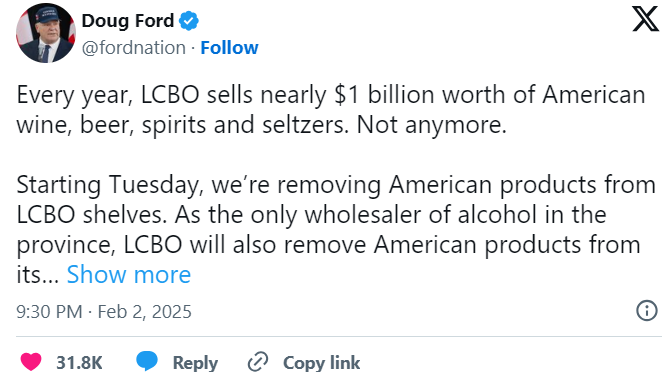Click the chain link icon
669x374 pixels.
(258, 362)
